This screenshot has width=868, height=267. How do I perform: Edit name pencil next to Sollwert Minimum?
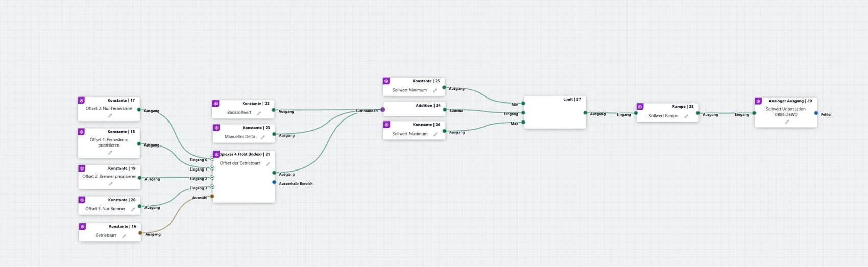(435, 91)
